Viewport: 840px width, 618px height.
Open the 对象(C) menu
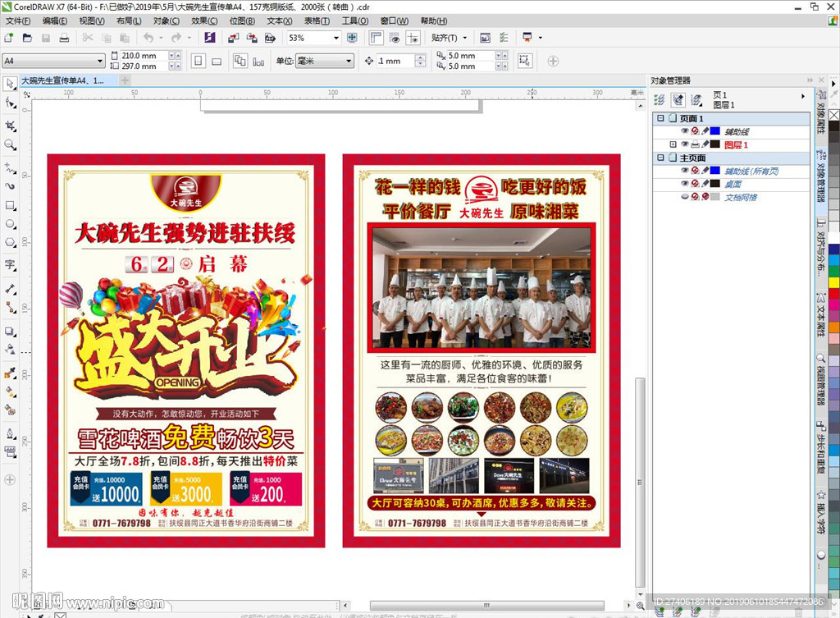tap(166, 21)
